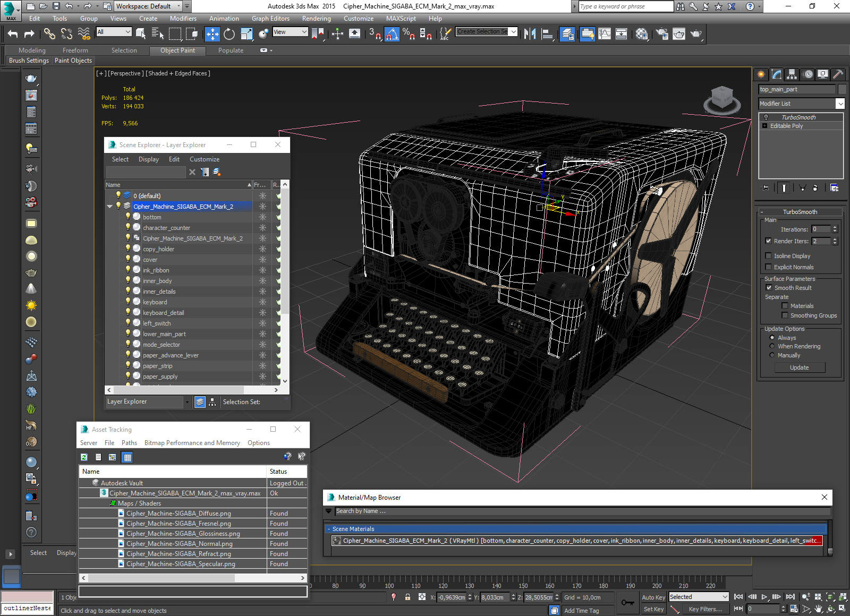The image size is (850, 616).
Task: Open the Modifier List dropdown
Action: coord(802,104)
